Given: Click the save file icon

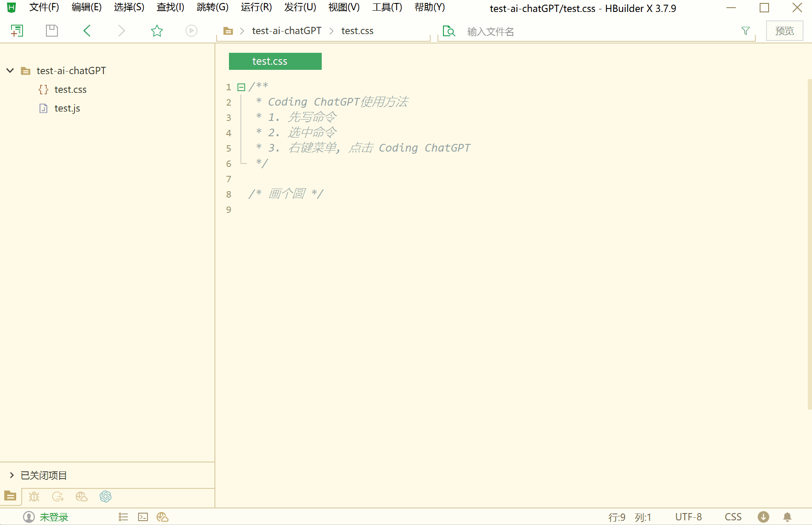Looking at the screenshot, I should (52, 31).
